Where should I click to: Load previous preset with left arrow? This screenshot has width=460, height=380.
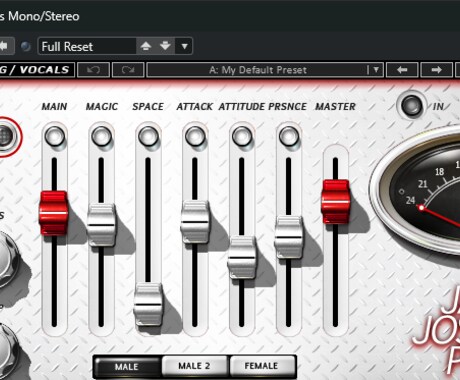pos(402,70)
